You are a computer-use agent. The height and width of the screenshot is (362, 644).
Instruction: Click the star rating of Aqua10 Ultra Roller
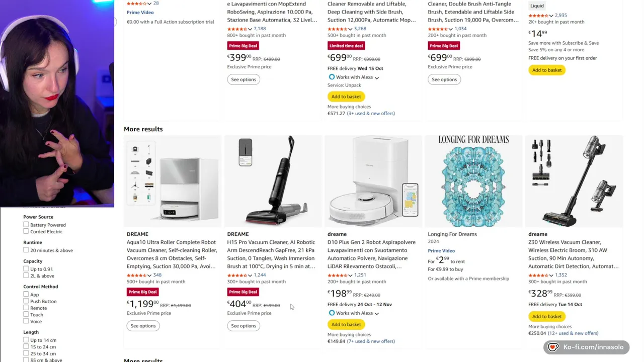point(136,275)
